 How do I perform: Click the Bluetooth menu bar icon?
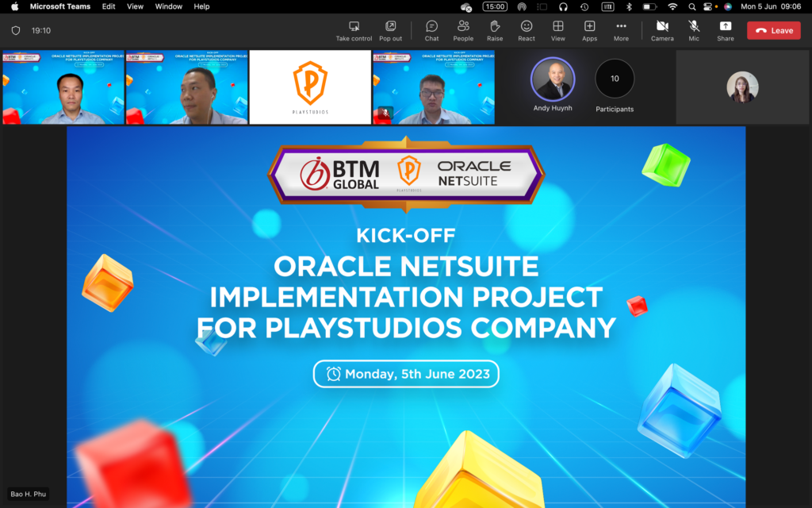[x=629, y=6]
